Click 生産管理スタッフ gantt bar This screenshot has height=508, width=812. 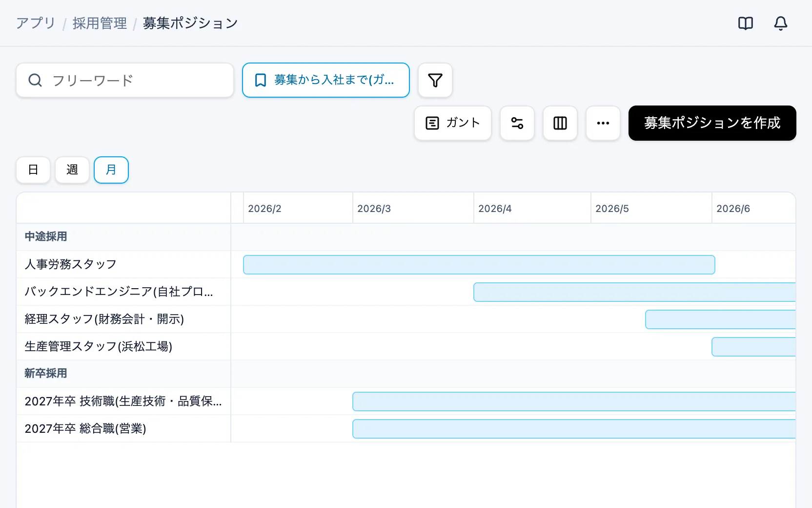[x=753, y=347]
